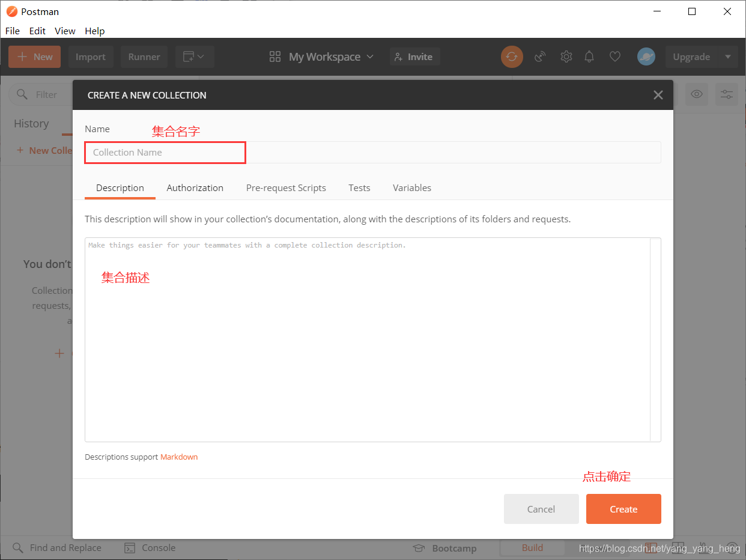Open the Runner
The image size is (746, 560).
point(144,56)
